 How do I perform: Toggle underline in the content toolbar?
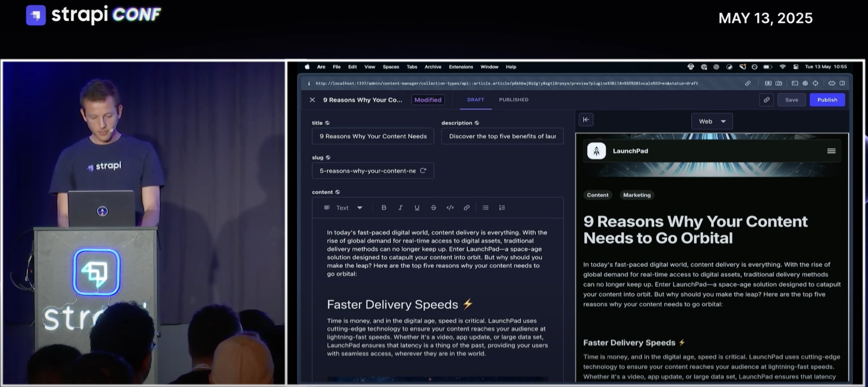click(x=417, y=208)
